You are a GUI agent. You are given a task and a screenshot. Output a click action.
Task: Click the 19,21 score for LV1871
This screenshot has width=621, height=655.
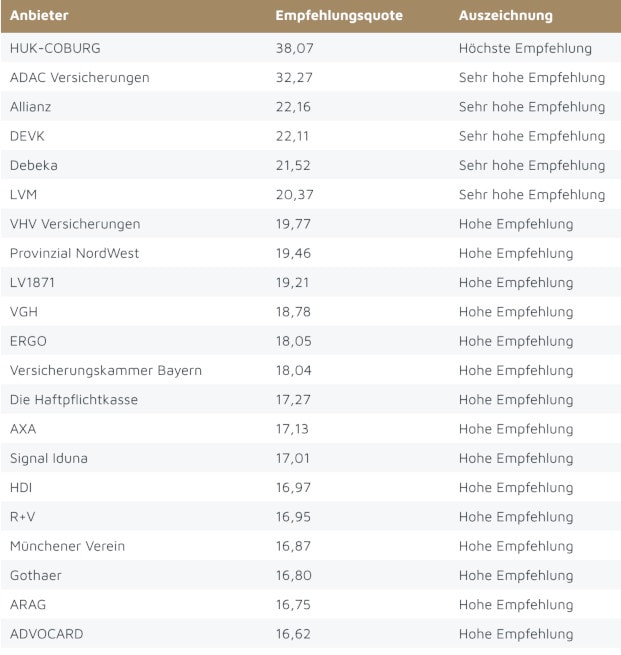point(292,283)
